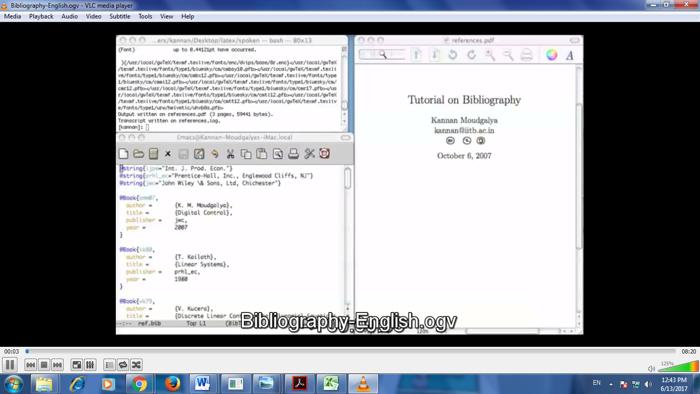Adjust the VLC volume slider
This screenshot has width=700, height=394.
[679, 367]
